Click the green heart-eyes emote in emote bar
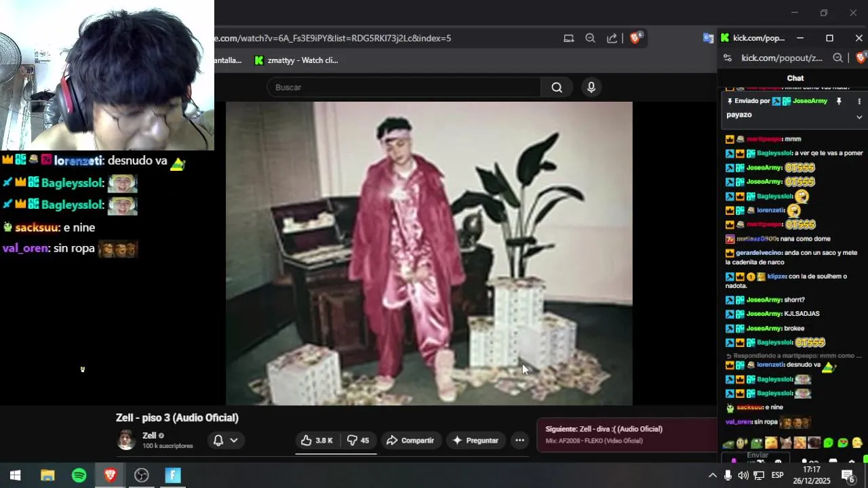The width and height of the screenshot is (868, 488). point(843,443)
